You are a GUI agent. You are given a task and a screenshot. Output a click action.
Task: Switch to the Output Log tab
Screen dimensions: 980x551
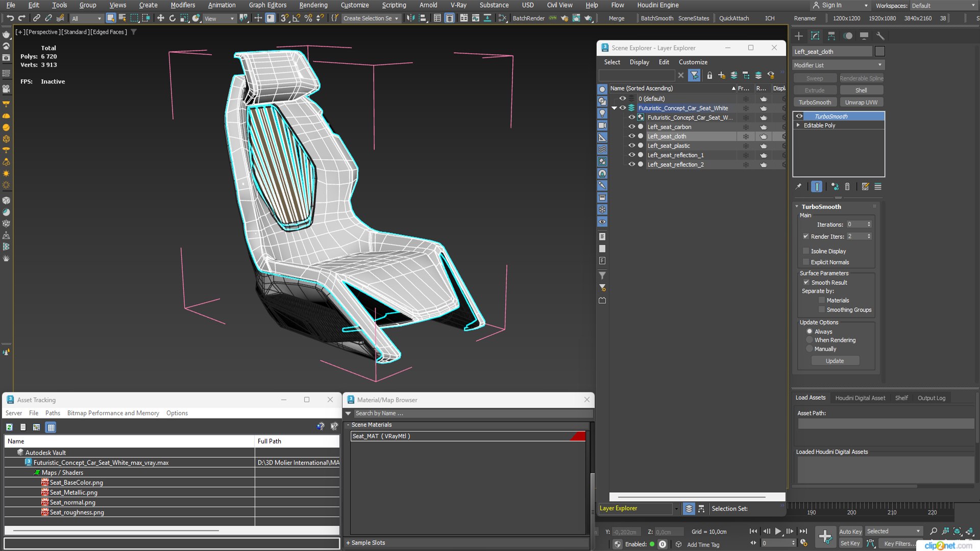pos(931,398)
